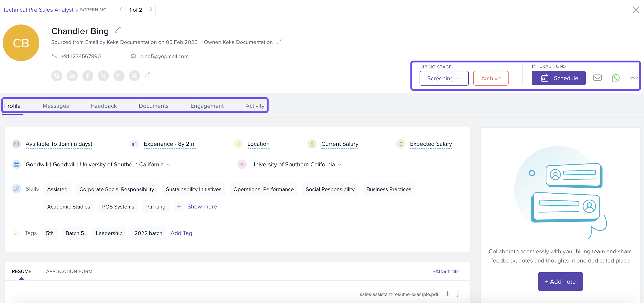The width and height of the screenshot is (644, 303).
Task: Download sales-assistant-resume-example.pdf
Action: click(447, 294)
